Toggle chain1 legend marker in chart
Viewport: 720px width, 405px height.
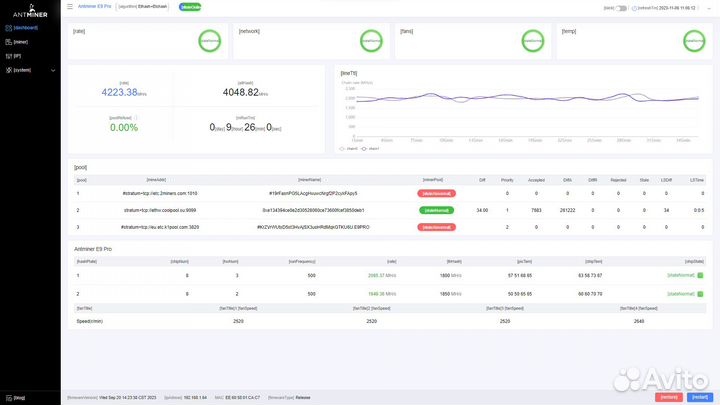click(x=364, y=149)
